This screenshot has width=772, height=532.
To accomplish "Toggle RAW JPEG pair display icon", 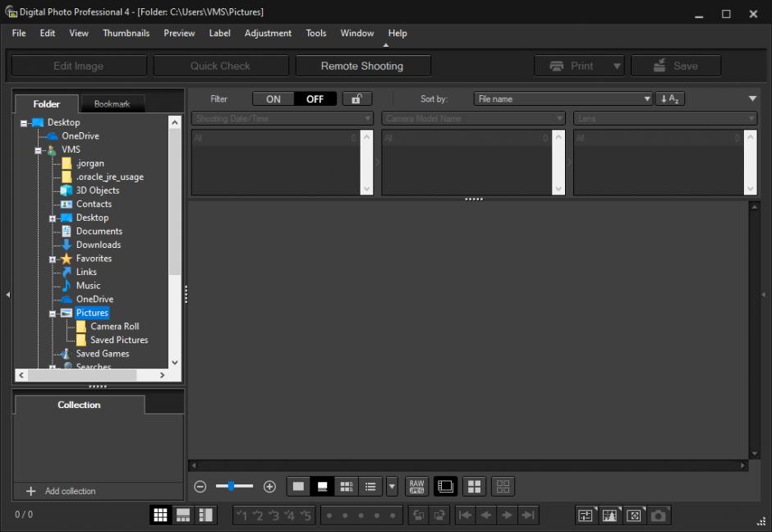I will 416,487.
